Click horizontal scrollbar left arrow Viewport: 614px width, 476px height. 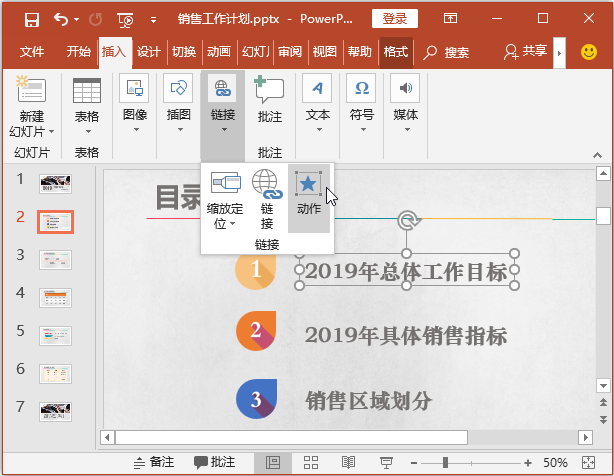[107, 437]
